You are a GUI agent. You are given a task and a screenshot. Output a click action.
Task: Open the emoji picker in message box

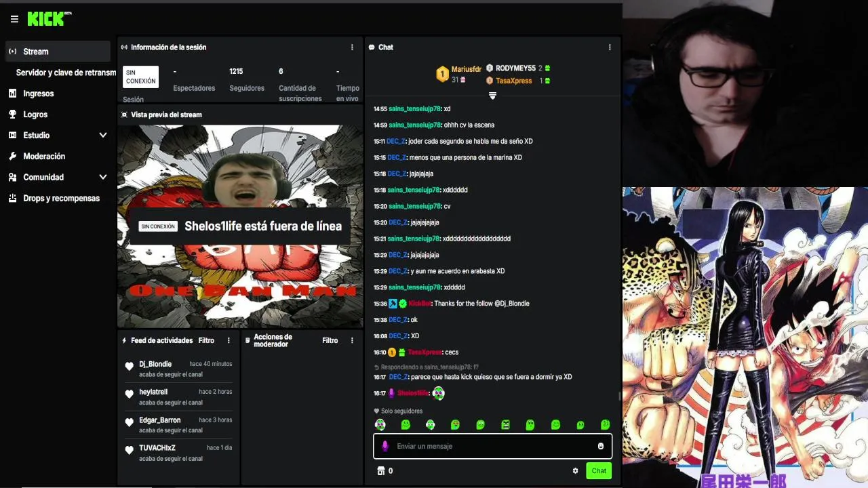[601, 446]
